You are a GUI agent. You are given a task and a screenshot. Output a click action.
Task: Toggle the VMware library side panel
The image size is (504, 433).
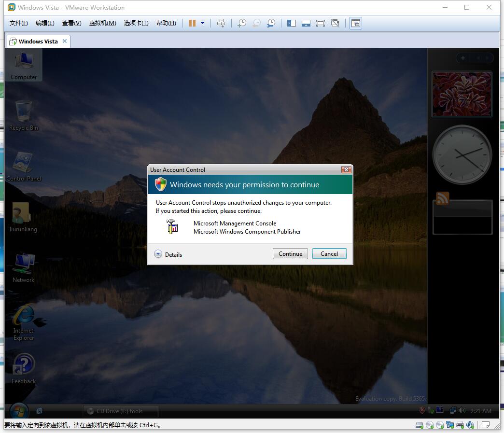point(292,23)
